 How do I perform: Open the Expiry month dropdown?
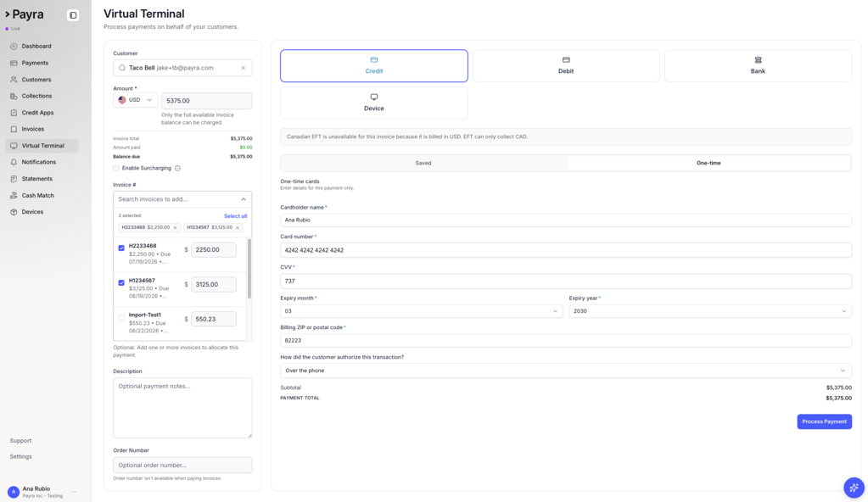click(421, 311)
